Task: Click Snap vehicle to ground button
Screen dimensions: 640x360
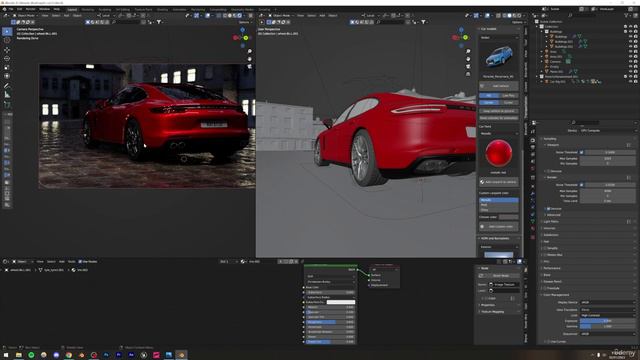Action: point(498,111)
